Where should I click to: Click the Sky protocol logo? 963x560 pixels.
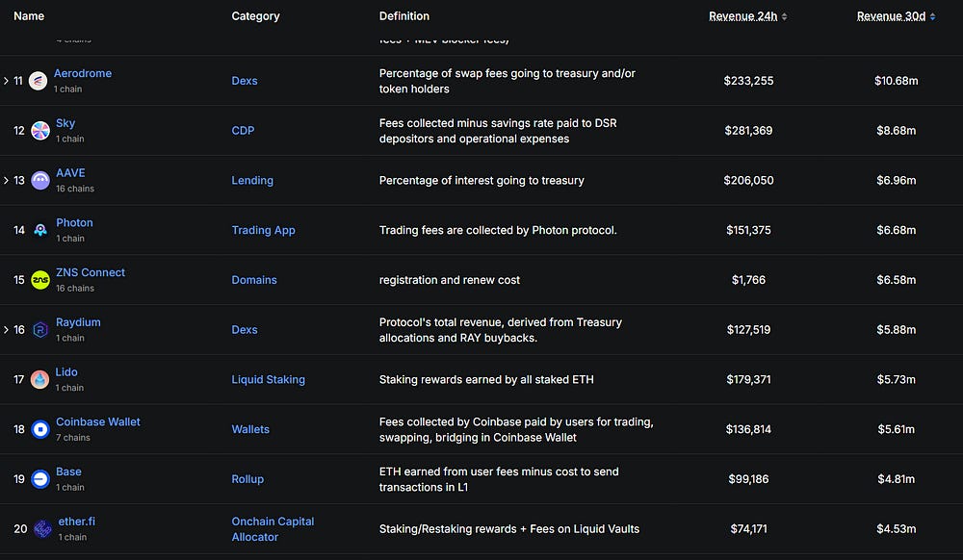(x=40, y=131)
